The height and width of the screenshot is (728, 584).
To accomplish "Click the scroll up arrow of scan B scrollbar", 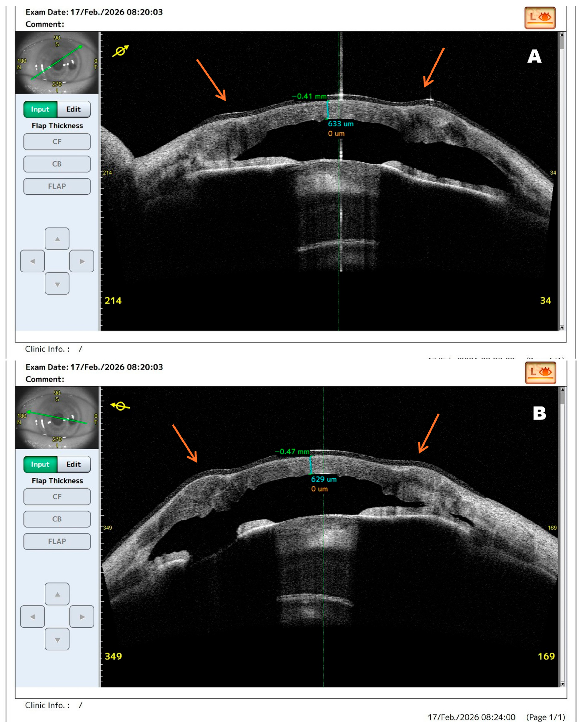I will tap(562, 390).
